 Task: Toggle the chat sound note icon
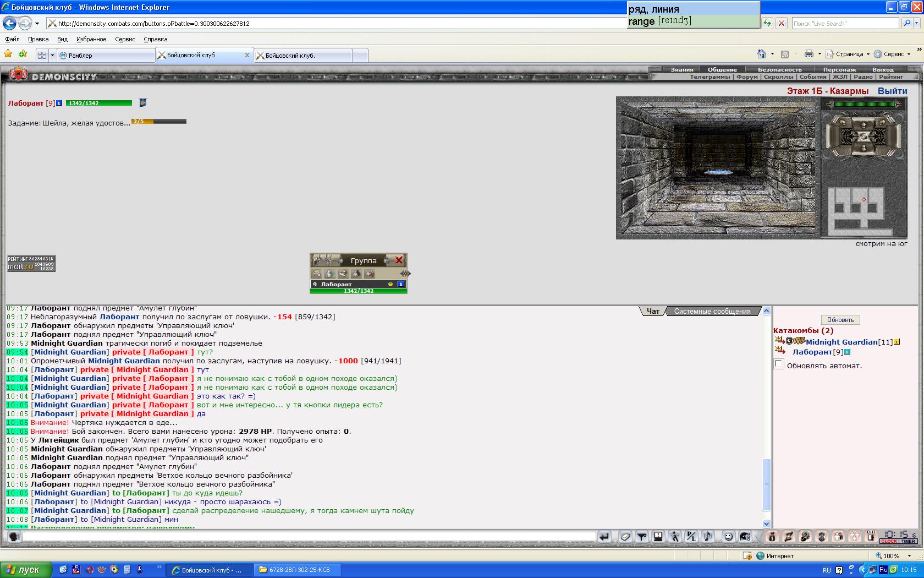(x=707, y=536)
